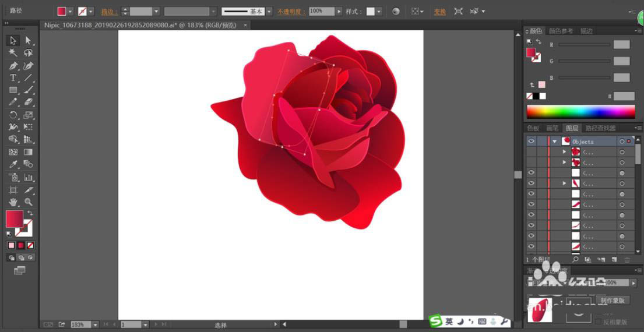Toggle visibility eye of Objects layer
This screenshot has width=644, height=332.
pos(532,141)
